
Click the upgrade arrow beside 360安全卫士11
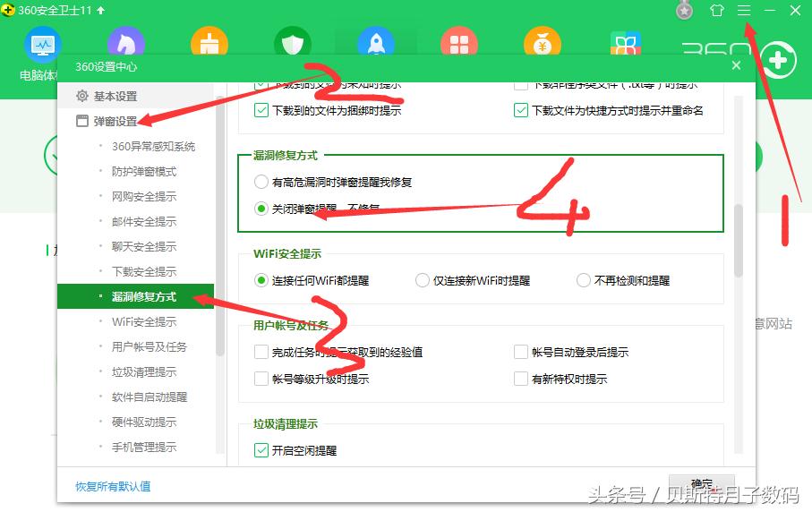coord(100,11)
